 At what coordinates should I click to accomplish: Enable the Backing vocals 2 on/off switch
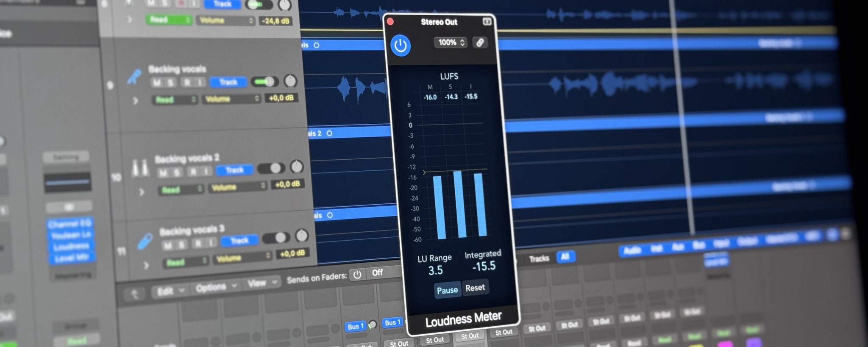pyautogui.click(x=271, y=168)
